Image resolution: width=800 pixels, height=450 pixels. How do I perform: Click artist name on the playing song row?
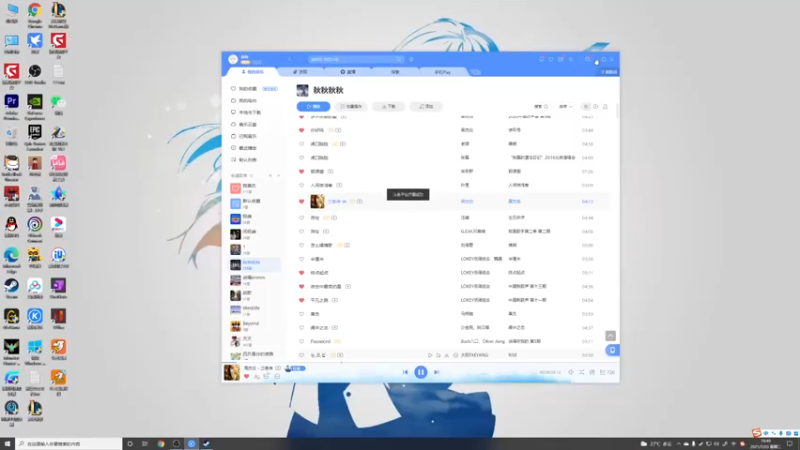click(x=467, y=202)
